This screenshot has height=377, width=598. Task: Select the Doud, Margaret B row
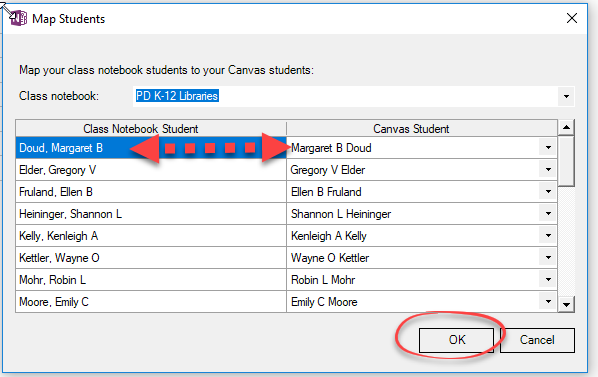tap(151, 148)
